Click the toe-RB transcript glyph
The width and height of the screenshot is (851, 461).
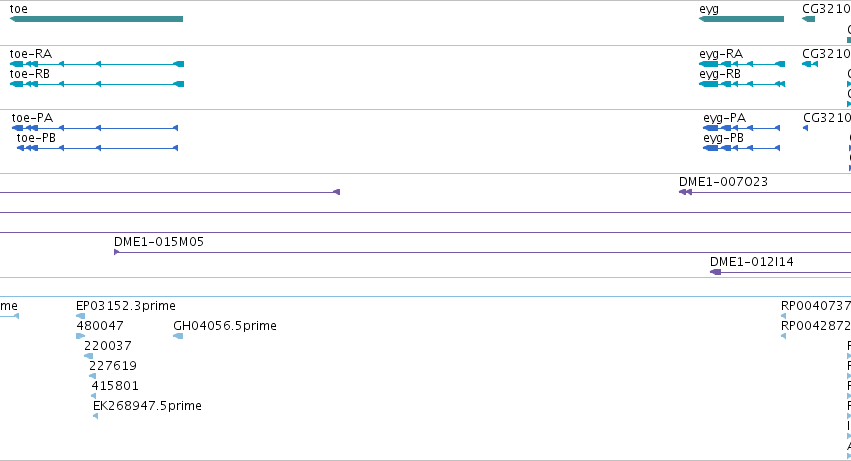pos(97,84)
